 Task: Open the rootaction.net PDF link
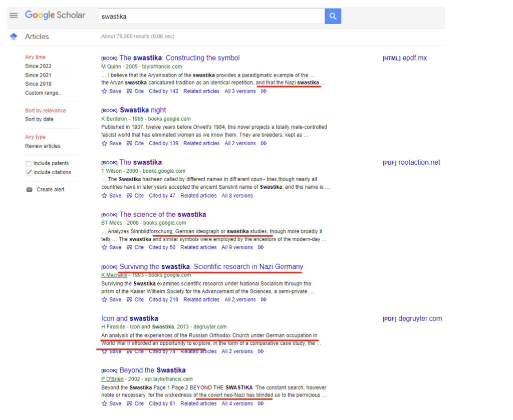click(419, 162)
